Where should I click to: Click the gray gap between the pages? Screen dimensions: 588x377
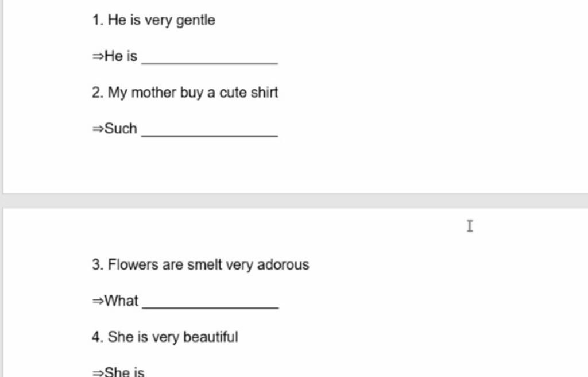click(294, 201)
